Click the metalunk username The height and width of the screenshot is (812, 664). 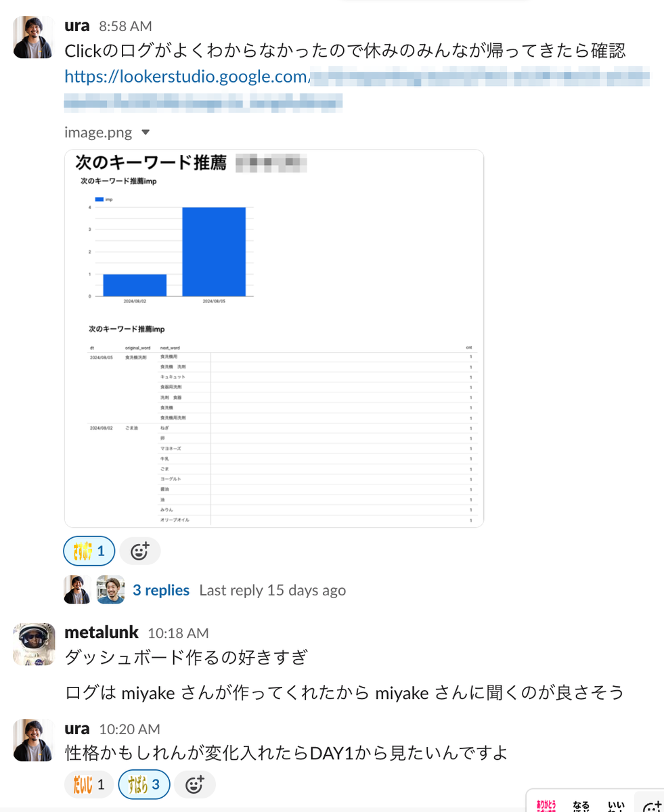[102, 633]
